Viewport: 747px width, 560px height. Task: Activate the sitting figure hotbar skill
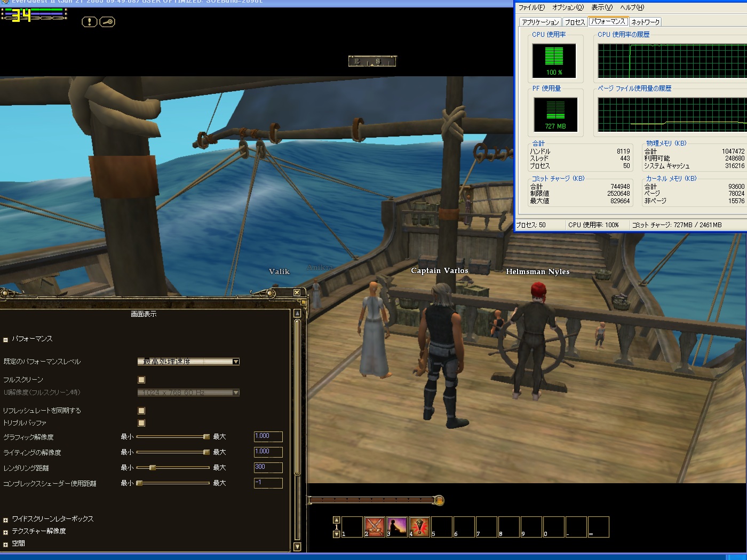tap(397, 527)
